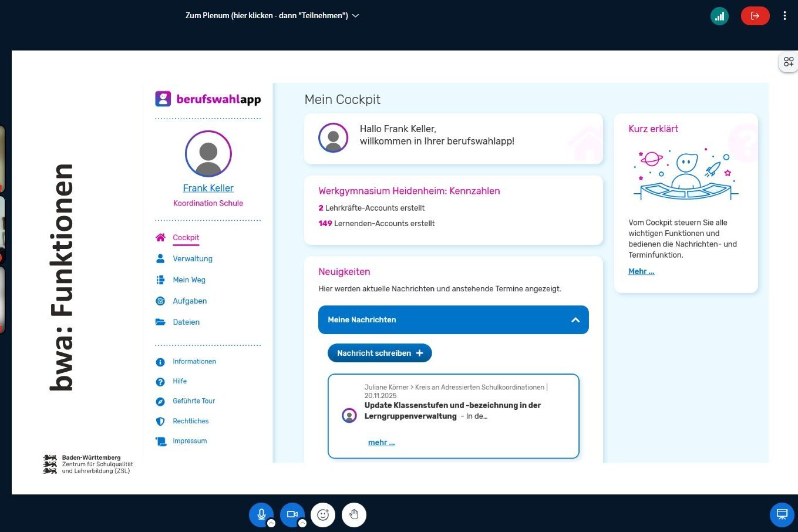Click the Hallo Frank Keller greeting text
798x532 pixels.
437,135
